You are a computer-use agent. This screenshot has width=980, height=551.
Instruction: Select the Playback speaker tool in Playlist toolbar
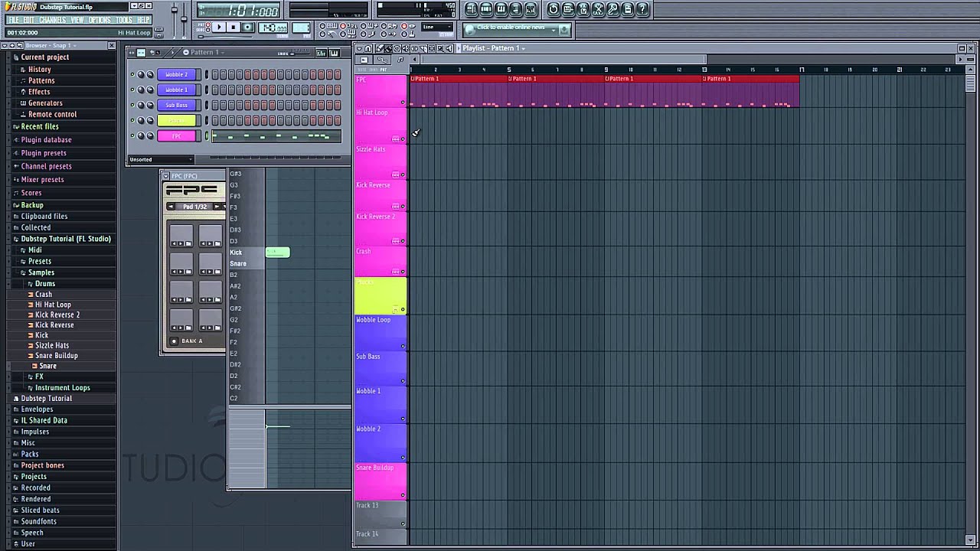click(x=449, y=49)
